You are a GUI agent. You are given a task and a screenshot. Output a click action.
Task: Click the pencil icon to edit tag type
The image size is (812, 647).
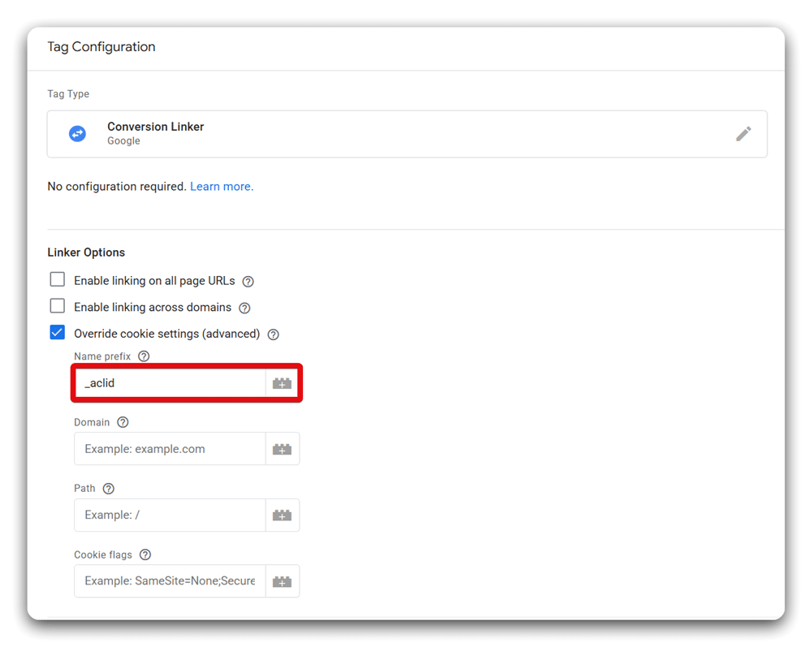click(744, 134)
